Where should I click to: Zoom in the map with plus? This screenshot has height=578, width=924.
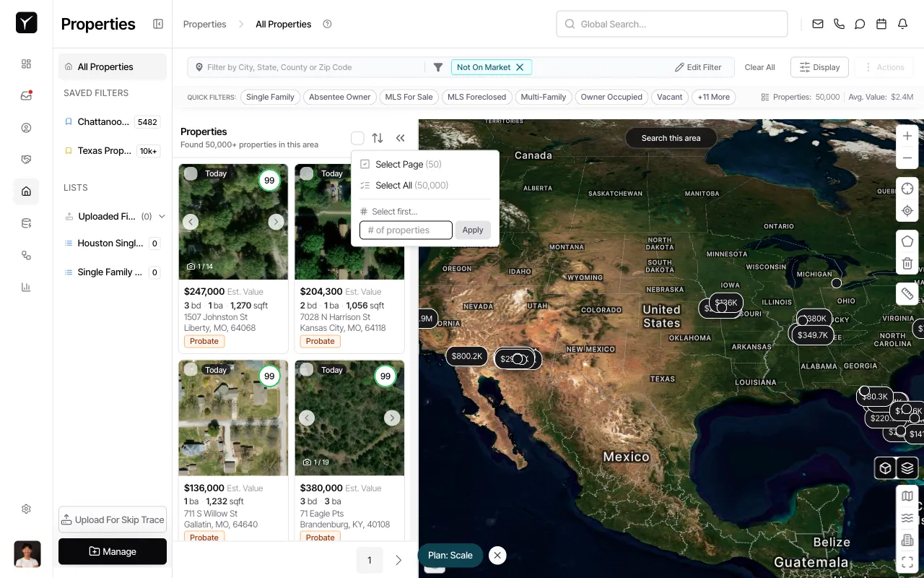click(907, 136)
